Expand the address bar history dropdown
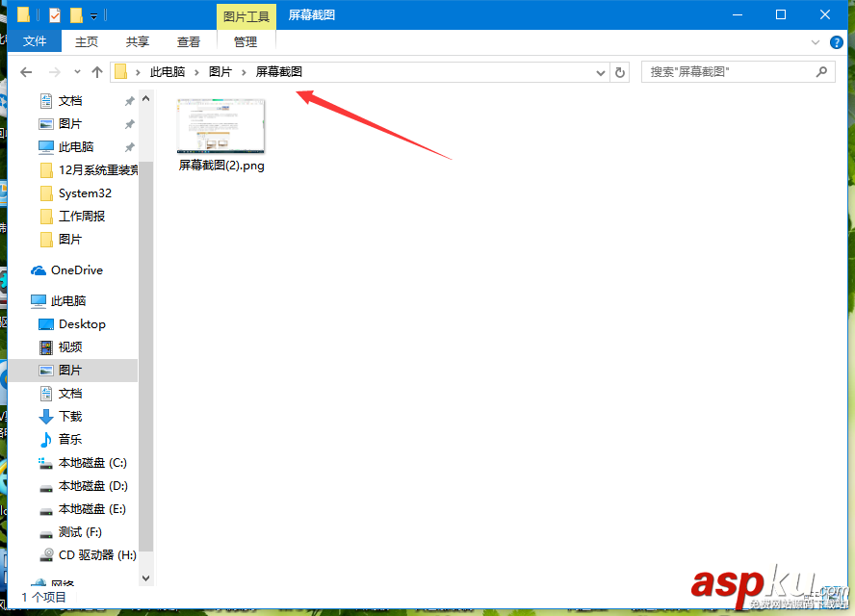 click(600, 71)
